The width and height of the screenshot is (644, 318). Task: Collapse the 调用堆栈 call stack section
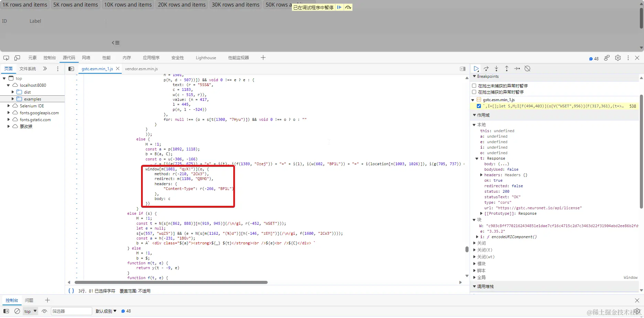[475, 286]
